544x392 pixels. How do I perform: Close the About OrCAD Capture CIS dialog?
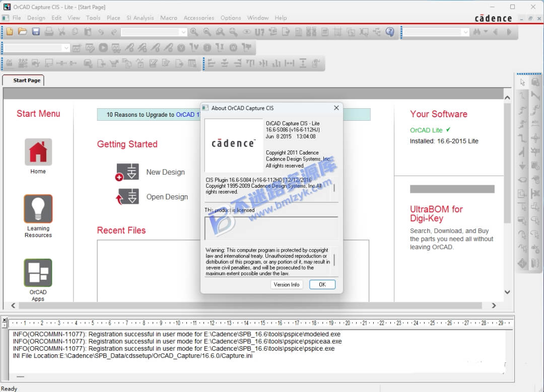coord(336,108)
